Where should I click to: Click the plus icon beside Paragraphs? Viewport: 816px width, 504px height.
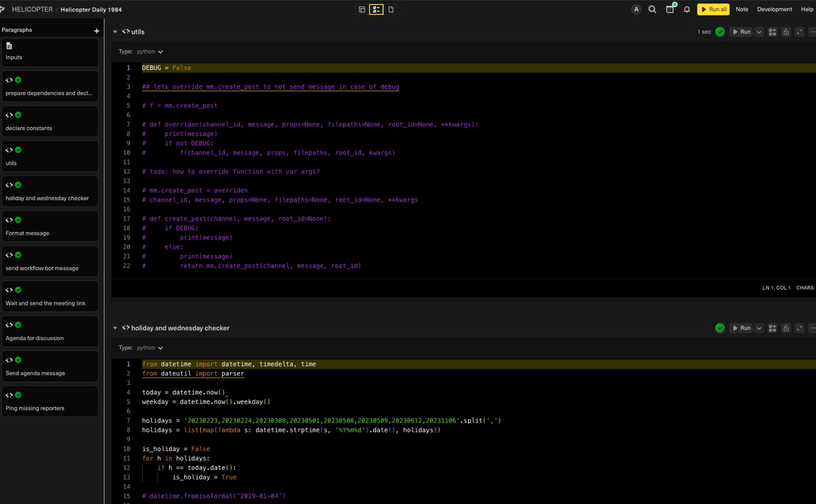tap(97, 31)
